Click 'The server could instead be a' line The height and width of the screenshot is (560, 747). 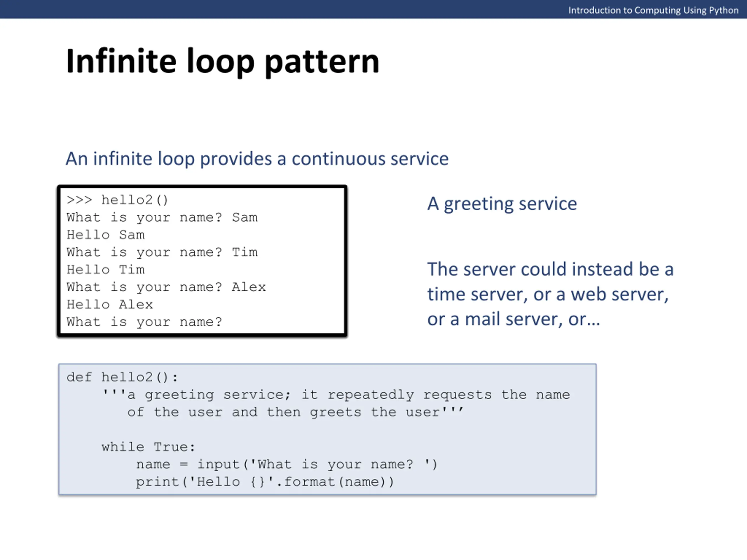tap(550, 269)
